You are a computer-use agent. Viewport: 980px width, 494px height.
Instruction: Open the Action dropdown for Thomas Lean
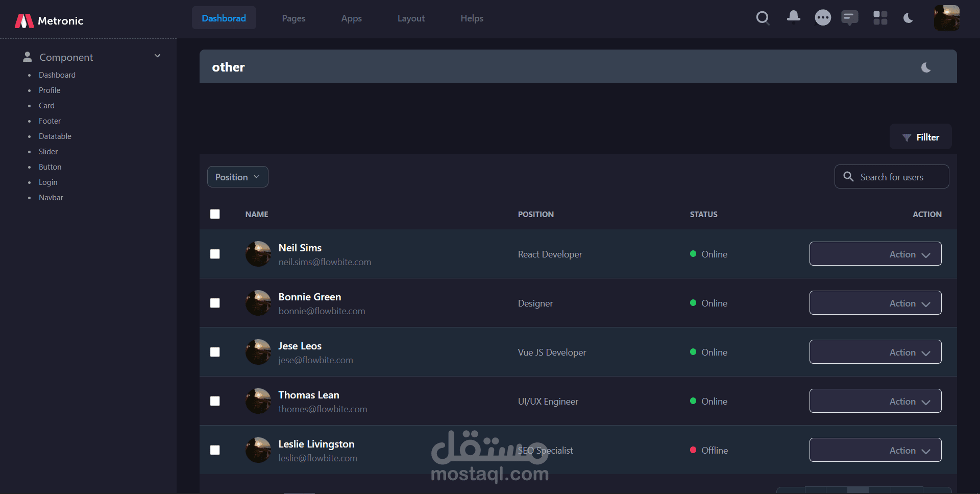pos(875,401)
